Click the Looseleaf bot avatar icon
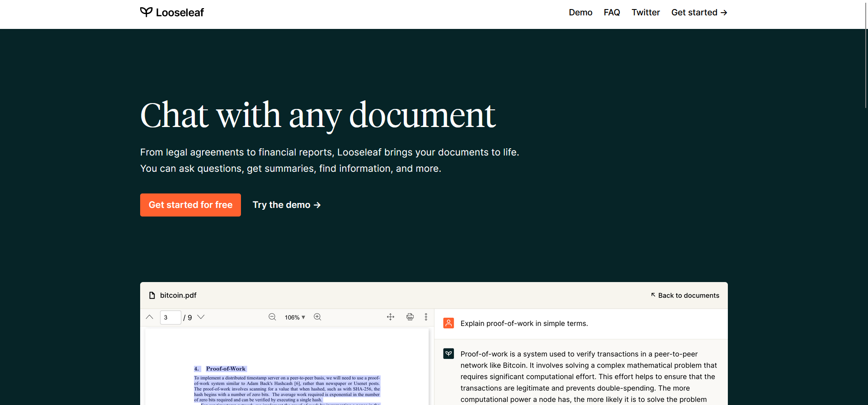Viewport: 868px width, 405px height. (448, 353)
